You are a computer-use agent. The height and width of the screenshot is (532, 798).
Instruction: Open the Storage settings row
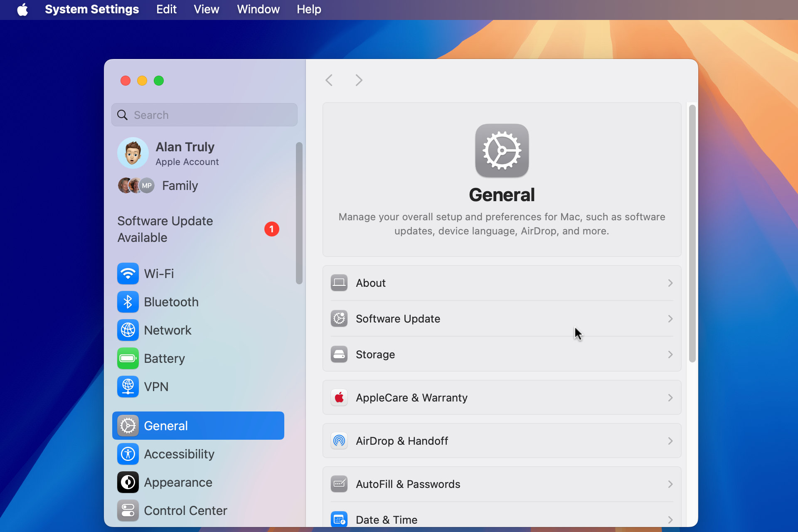pyautogui.click(x=501, y=355)
